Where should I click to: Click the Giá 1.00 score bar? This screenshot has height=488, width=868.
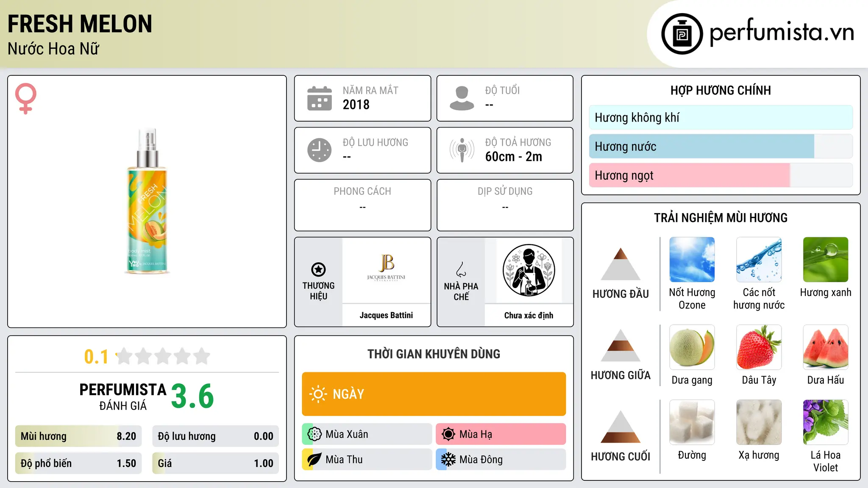coord(216,463)
